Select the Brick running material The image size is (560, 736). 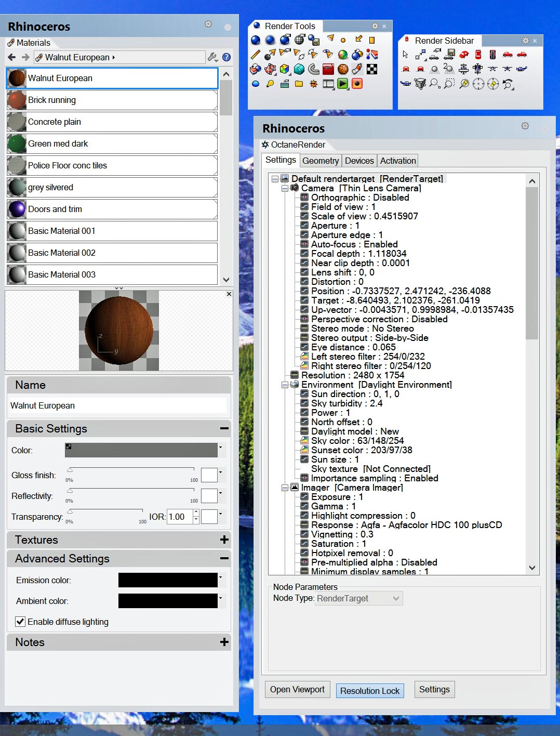click(112, 100)
